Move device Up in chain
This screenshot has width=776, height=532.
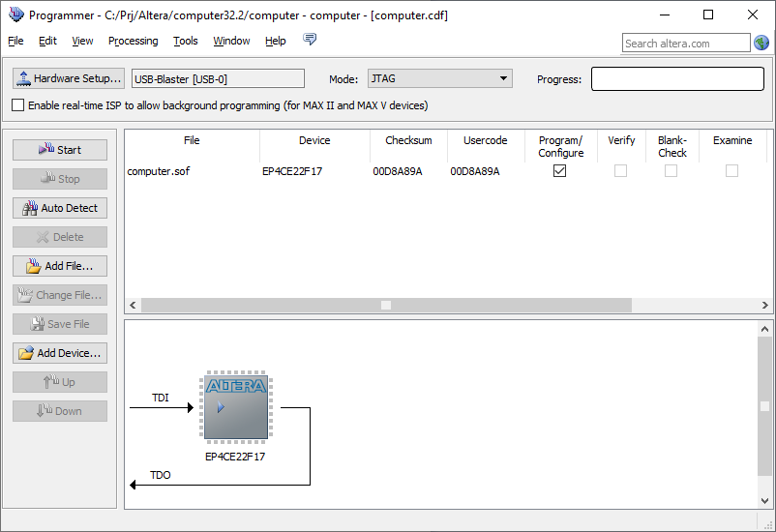[60, 382]
